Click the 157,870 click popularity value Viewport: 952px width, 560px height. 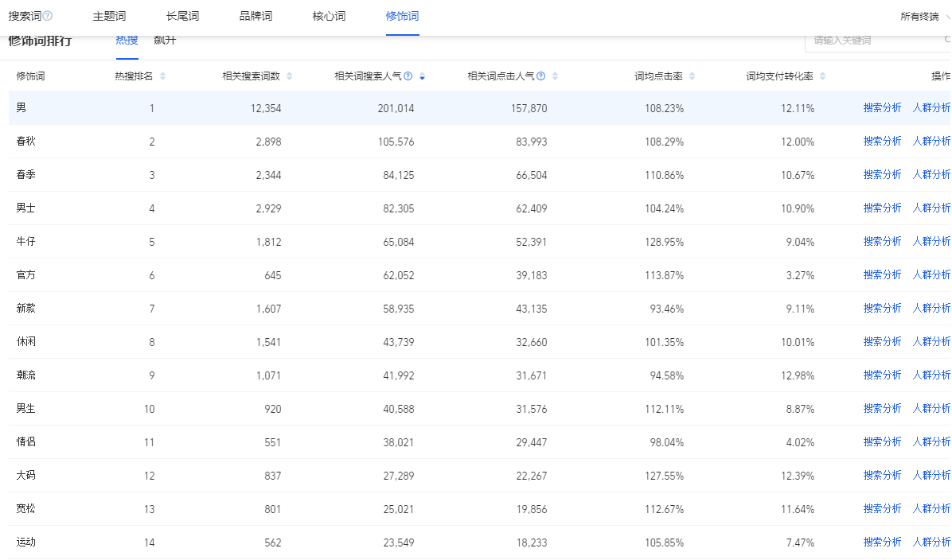pos(529,109)
